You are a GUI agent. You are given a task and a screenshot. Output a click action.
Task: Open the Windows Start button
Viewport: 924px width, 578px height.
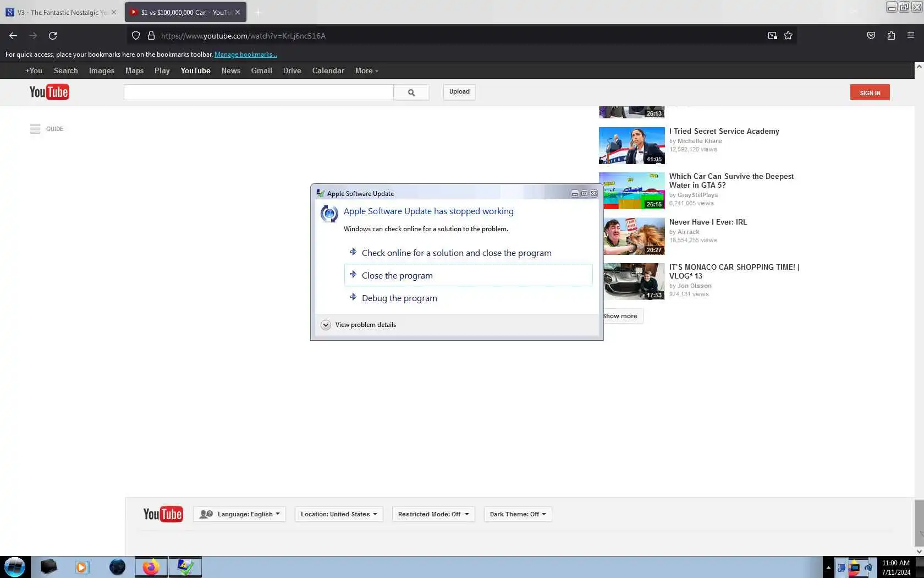coord(15,567)
